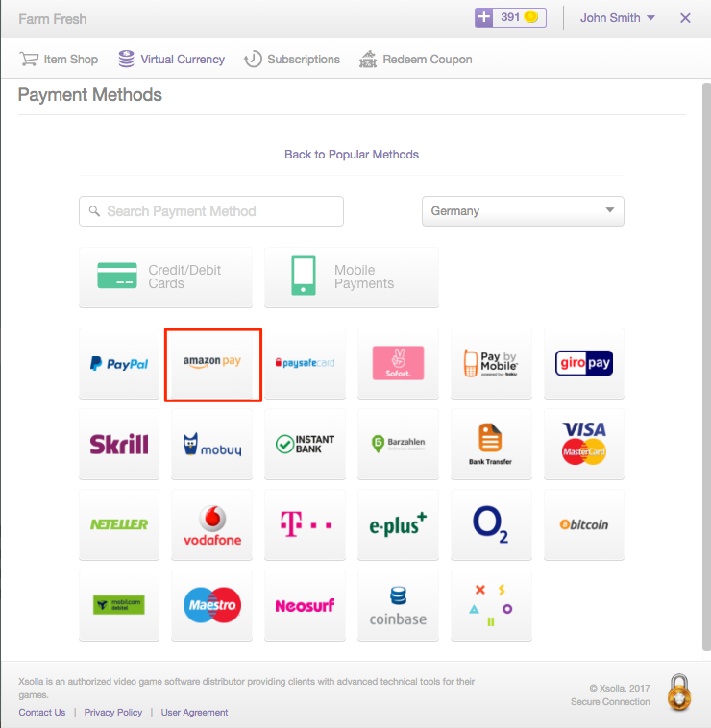
Task: Select the e-plus payment option
Action: click(x=398, y=524)
